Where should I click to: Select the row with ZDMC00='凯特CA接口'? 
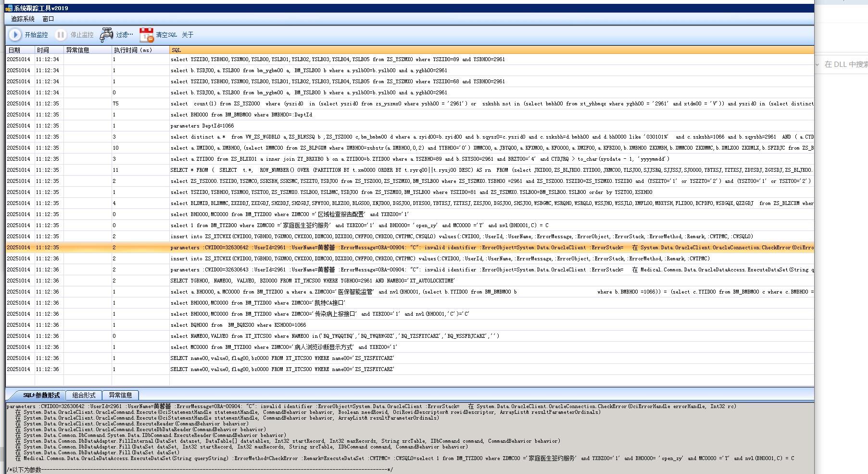click(x=410, y=303)
